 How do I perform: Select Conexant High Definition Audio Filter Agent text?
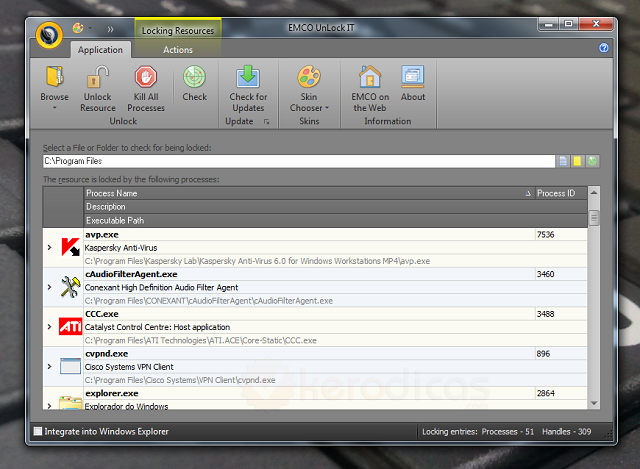coord(161,288)
